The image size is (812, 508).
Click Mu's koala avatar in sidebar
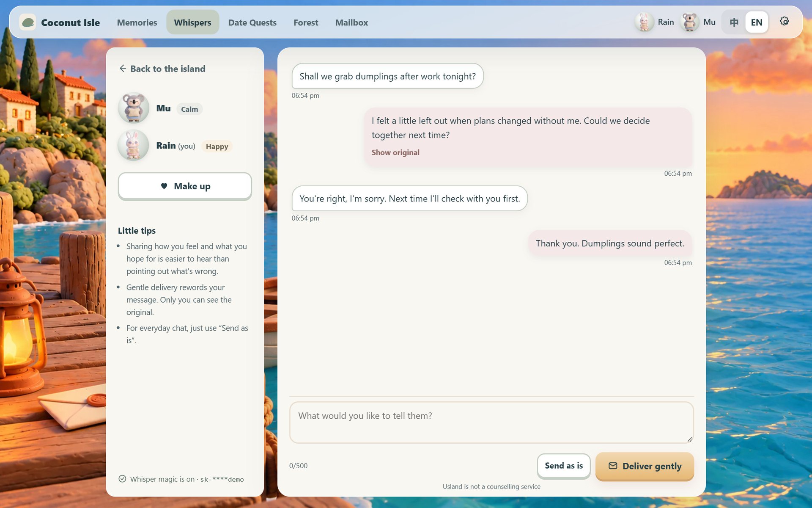tap(134, 108)
